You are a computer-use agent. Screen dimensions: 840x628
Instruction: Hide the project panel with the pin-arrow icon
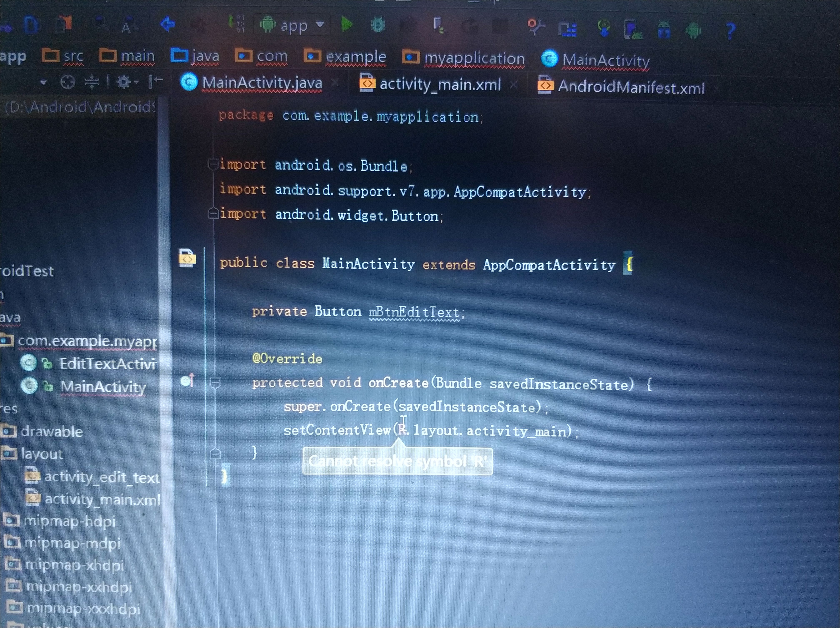155,81
